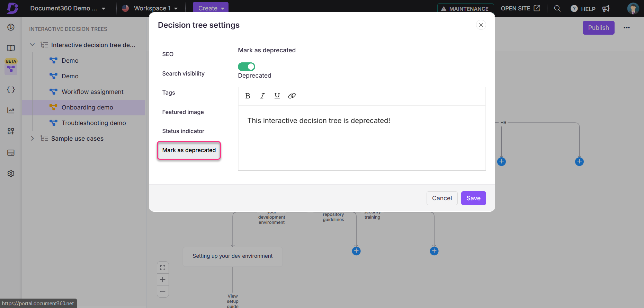This screenshot has height=308, width=644.
Task: Open the Create dropdown button
Action: point(211,8)
